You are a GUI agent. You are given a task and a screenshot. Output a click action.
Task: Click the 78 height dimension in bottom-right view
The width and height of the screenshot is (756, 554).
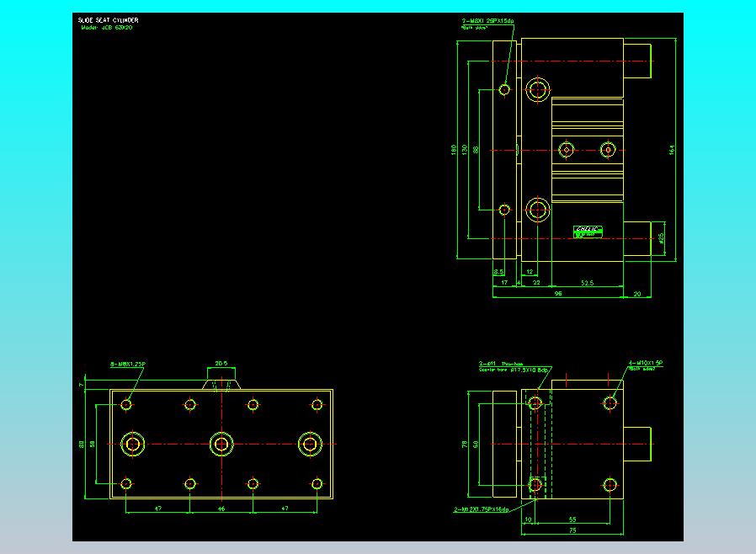pyautogui.click(x=465, y=444)
